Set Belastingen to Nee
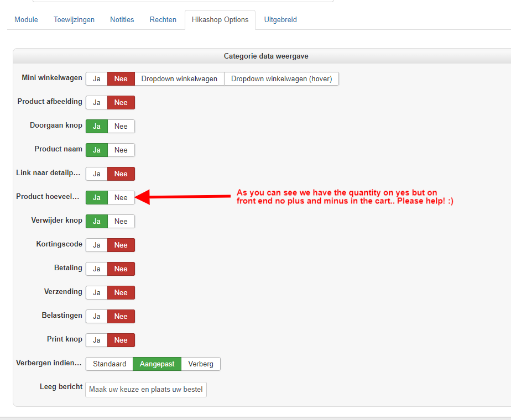Viewport: 511px width, 420px height. (121, 317)
